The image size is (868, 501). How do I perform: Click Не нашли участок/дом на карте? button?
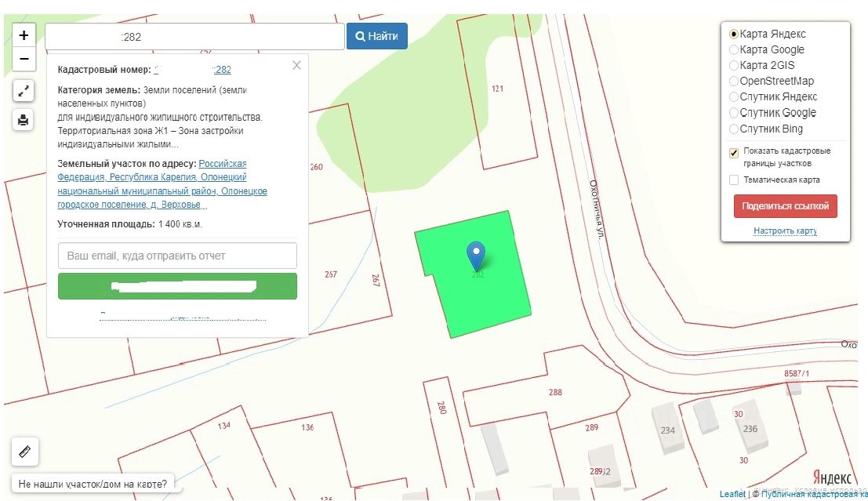93,484
